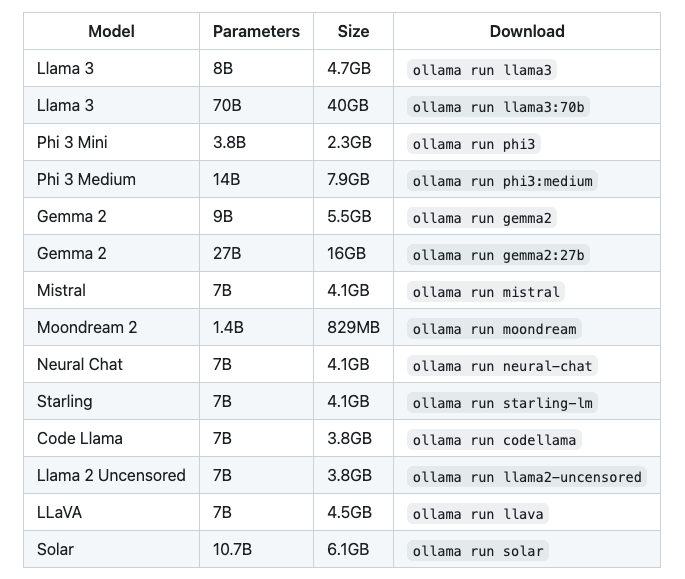
Task: Click the Model column header
Action: tap(111, 31)
